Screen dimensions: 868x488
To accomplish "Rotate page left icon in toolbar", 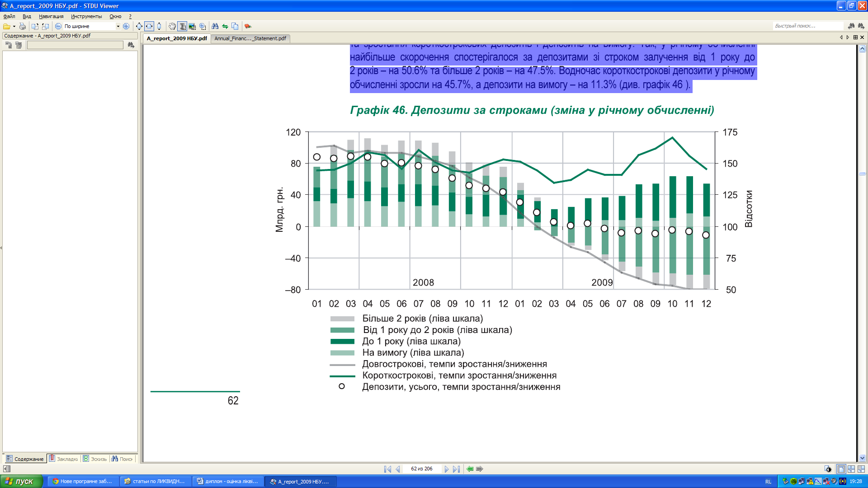I will [x=35, y=26].
